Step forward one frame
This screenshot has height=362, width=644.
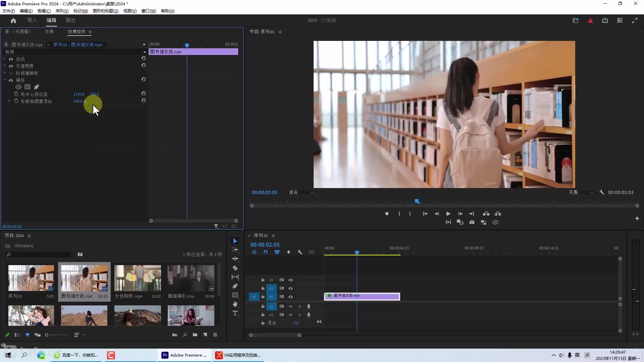tap(460, 214)
